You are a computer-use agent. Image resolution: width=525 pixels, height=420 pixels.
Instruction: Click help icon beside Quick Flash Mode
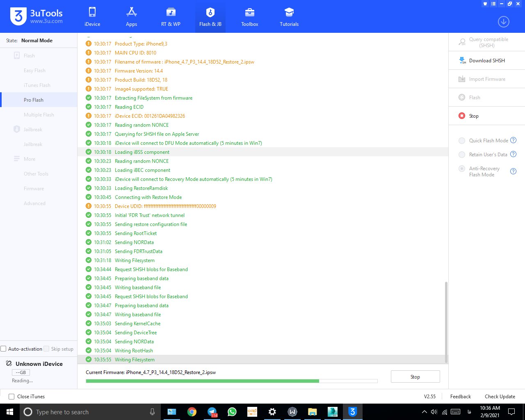point(513,140)
